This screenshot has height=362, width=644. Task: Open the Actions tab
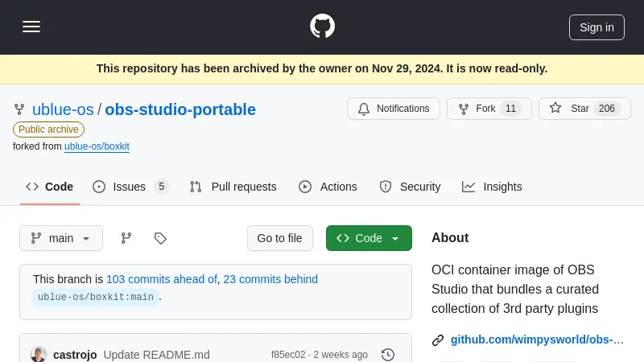pos(328,187)
